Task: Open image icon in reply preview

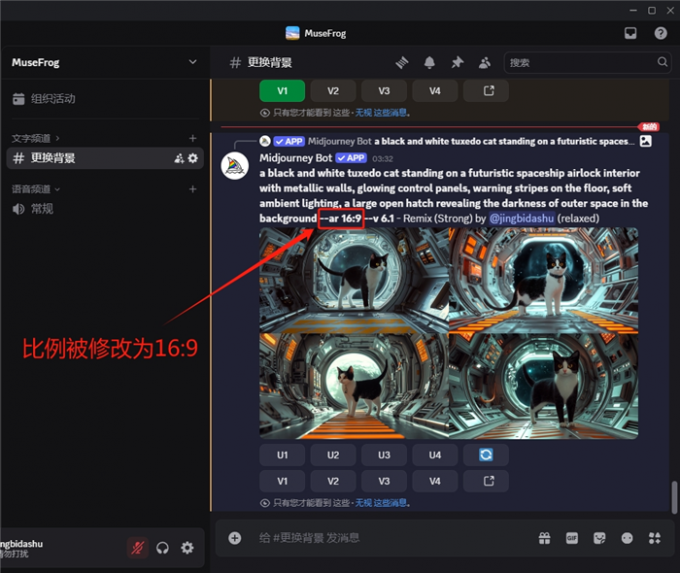Action: point(646,141)
